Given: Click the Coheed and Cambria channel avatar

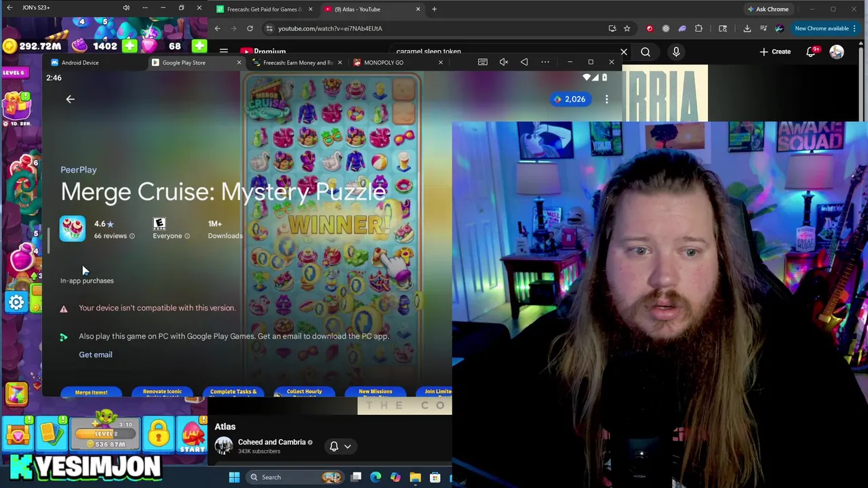Looking at the screenshot, I should click(224, 445).
